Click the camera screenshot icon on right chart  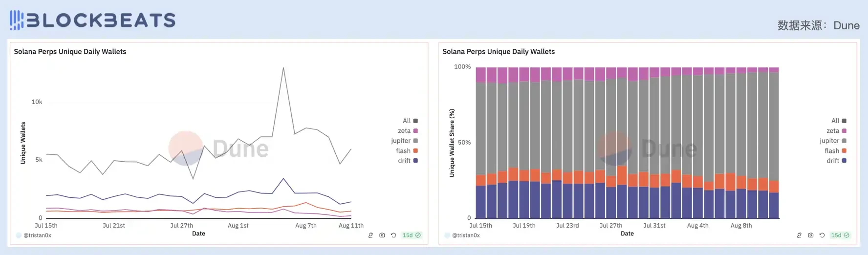(x=811, y=235)
